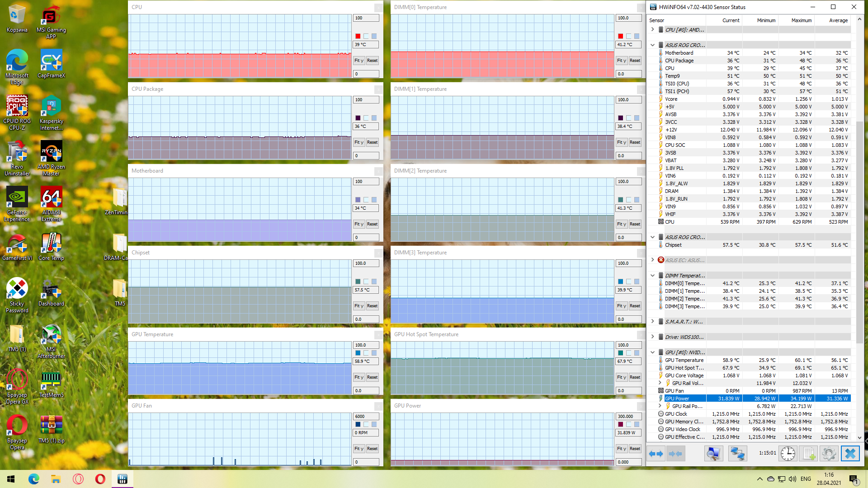Screen dimensions: 868x488
Task: Click the clock reset timer icon
Action: [x=788, y=454]
